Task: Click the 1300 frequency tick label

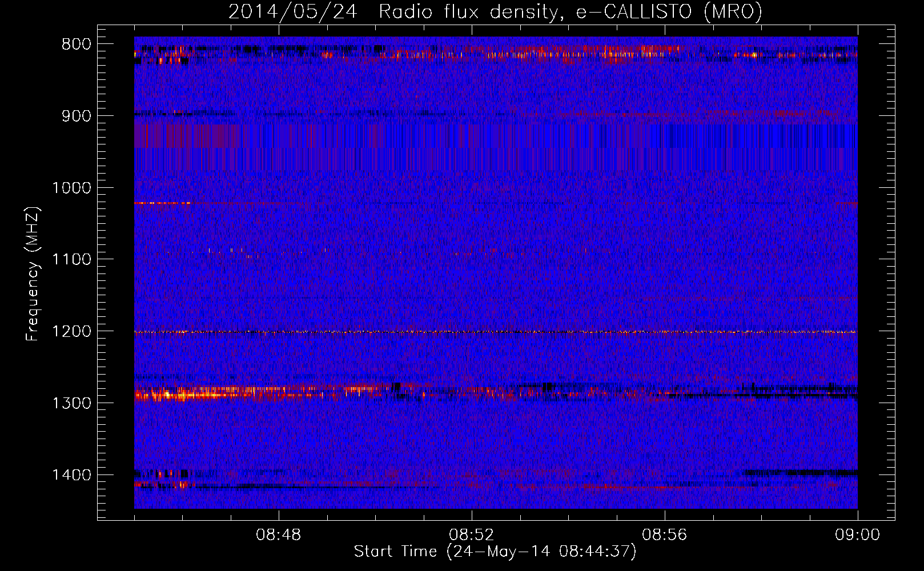Action: click(71, 403)
